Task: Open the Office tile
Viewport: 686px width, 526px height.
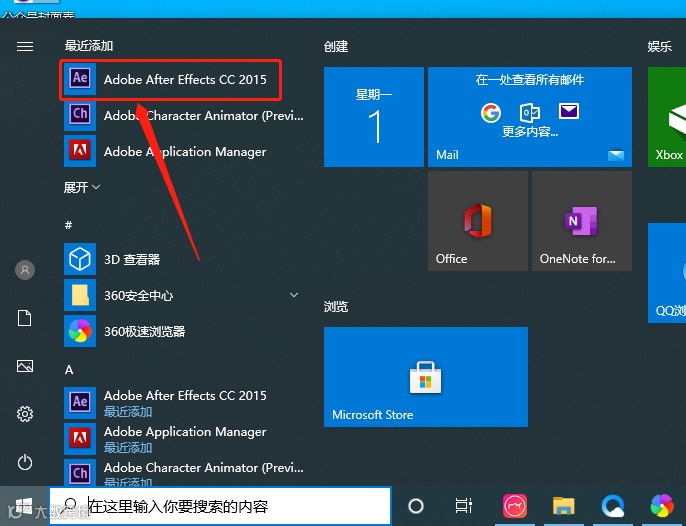Action: pyautogui.click(x=478, y=221)
